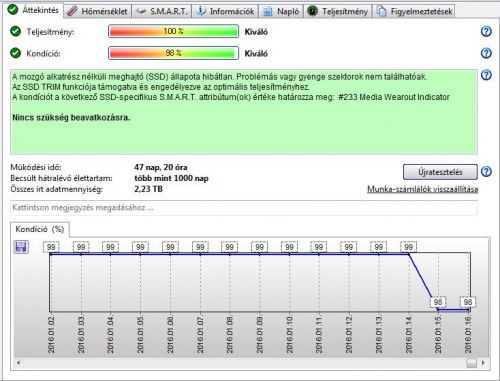Click the Munka-számlálók visszaállítása link
The image size is (500, 381).
pyautogui.click(x=423, y=189)
